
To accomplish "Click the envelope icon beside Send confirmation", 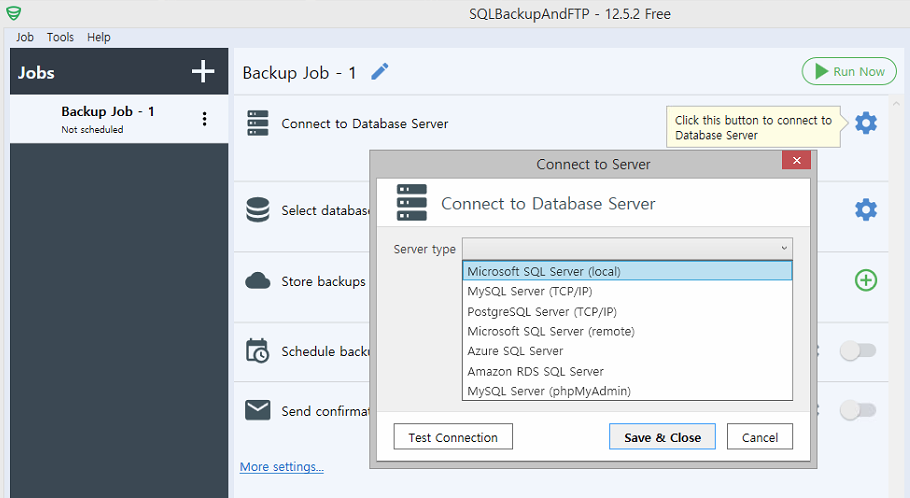I will pyautogui.click(x=258, y=410).
